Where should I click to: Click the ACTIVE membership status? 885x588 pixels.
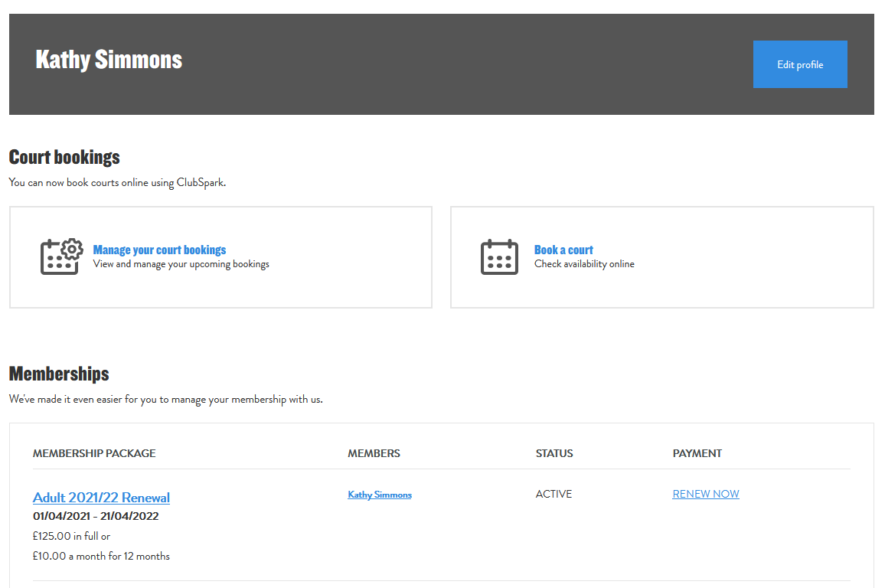point(554,494)
